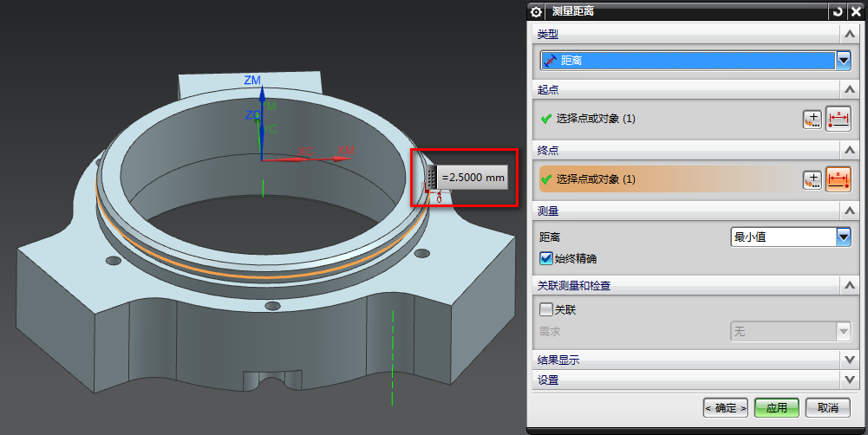Open point constructor icon in 起点 section
Viewport: 868px width, 435px height.
(812, 119)
